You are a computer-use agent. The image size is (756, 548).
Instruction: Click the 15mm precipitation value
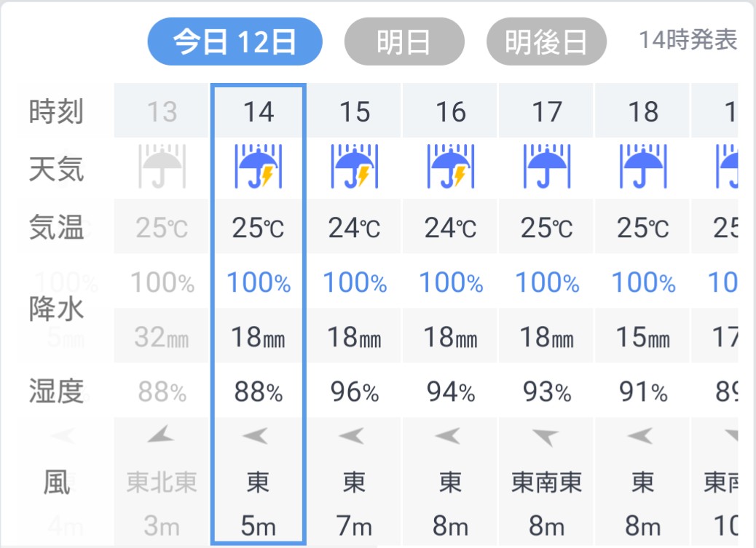(x=643, y=338)
